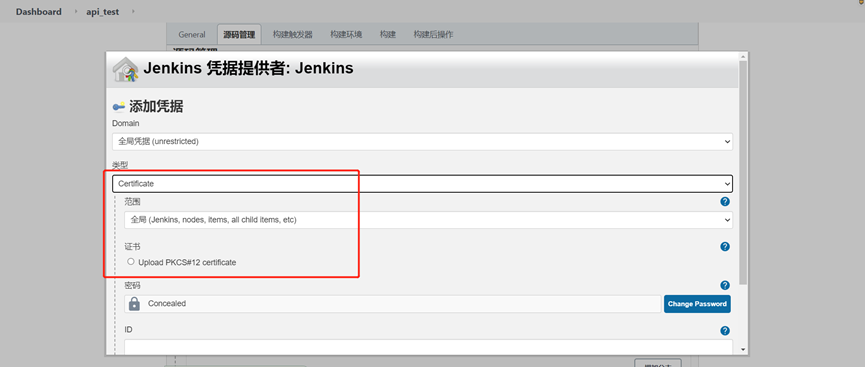Viewport: 865px width, 367px height.
Task: Switch to the 构建环境 tab
Action: point(346,34)
